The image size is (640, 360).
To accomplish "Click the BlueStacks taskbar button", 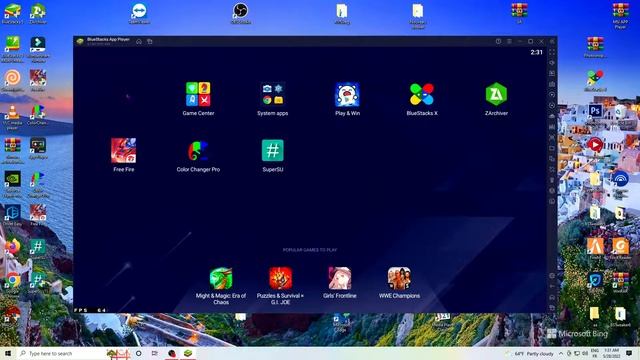I will point(188,353).
